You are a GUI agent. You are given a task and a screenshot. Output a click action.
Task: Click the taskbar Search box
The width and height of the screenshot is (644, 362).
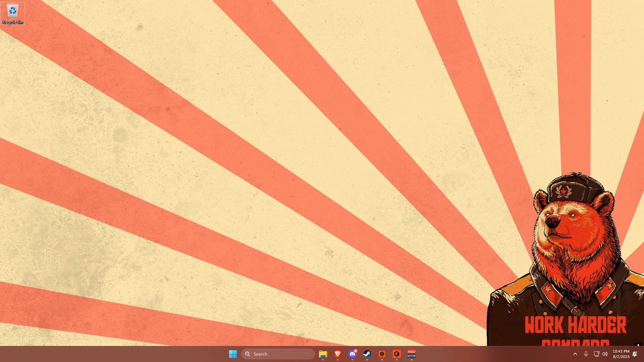point(278,354)
